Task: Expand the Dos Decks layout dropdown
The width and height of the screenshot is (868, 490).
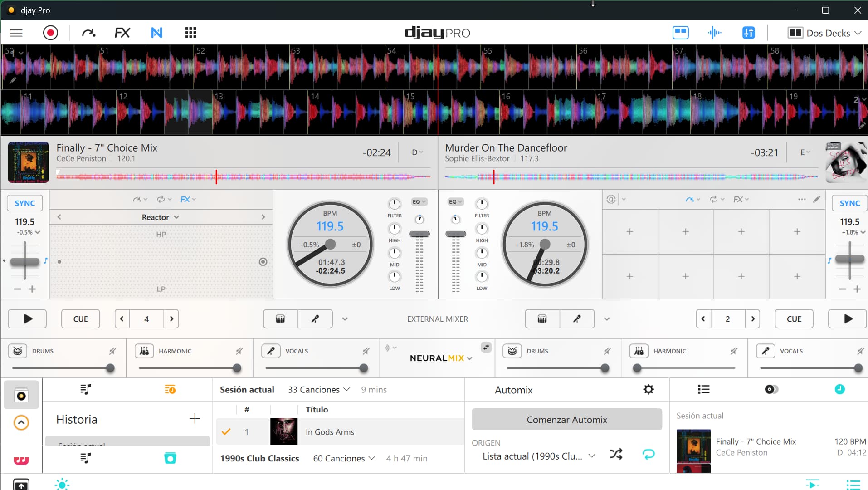Action: (x=825, y=33)
